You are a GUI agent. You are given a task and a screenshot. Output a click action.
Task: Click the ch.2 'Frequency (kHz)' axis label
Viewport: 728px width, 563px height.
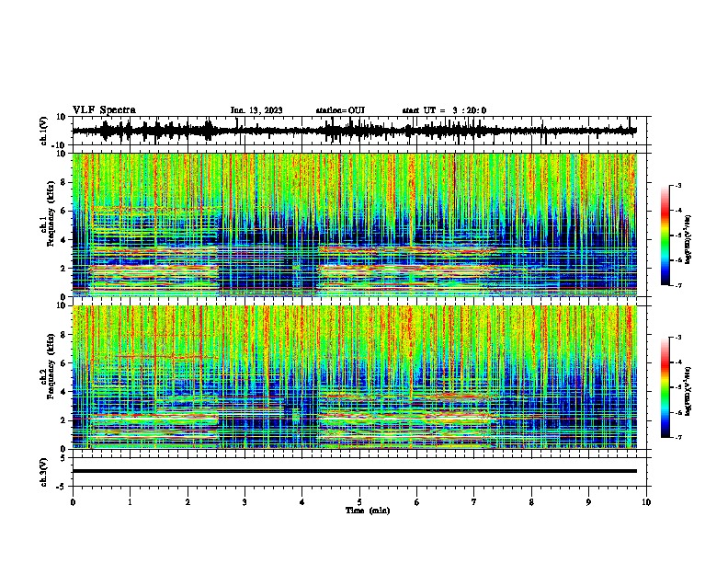51,366
